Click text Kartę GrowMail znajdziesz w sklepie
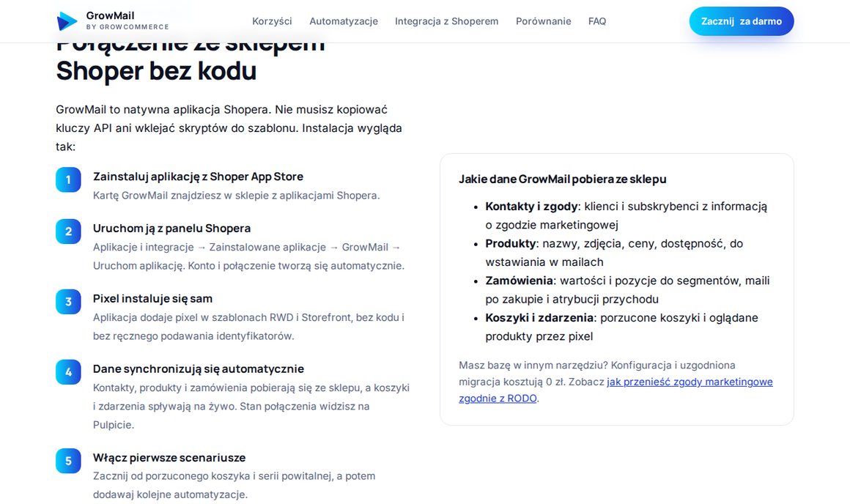Image resolution: width=850 pixels, height=504 pixels. [x=237, y=196]
